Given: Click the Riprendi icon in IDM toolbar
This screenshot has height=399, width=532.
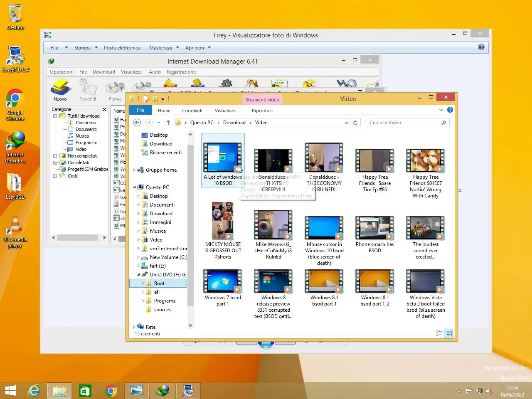Looking at the screenshot, I should [88, 91].
